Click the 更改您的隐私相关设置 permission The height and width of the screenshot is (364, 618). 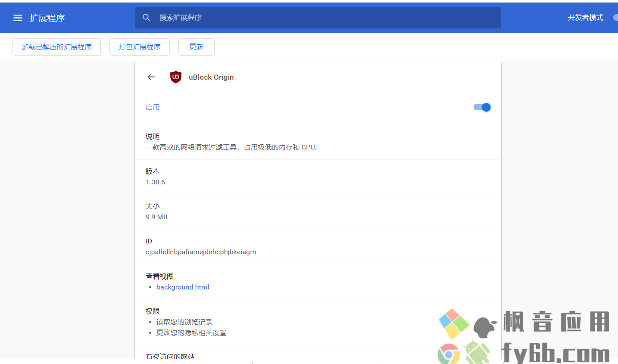click(191, 333)
